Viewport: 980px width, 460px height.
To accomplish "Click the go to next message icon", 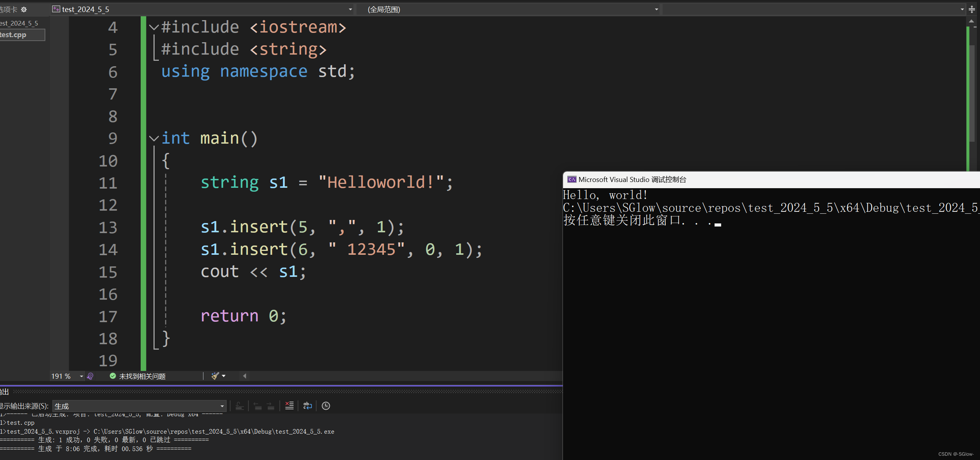I will pyautogui.click(x=271, y=405).
